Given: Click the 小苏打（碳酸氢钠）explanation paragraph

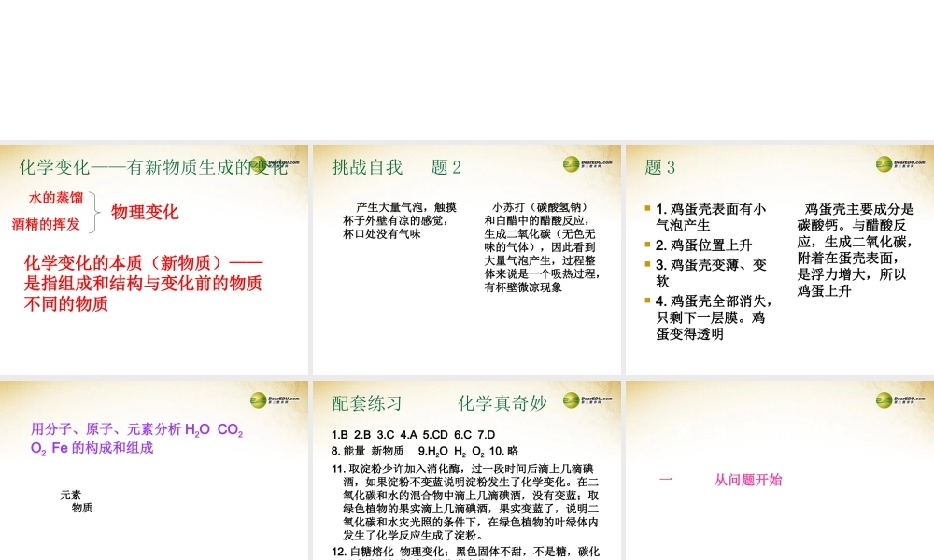Looking at the screenshot, I should click(541, 247).
